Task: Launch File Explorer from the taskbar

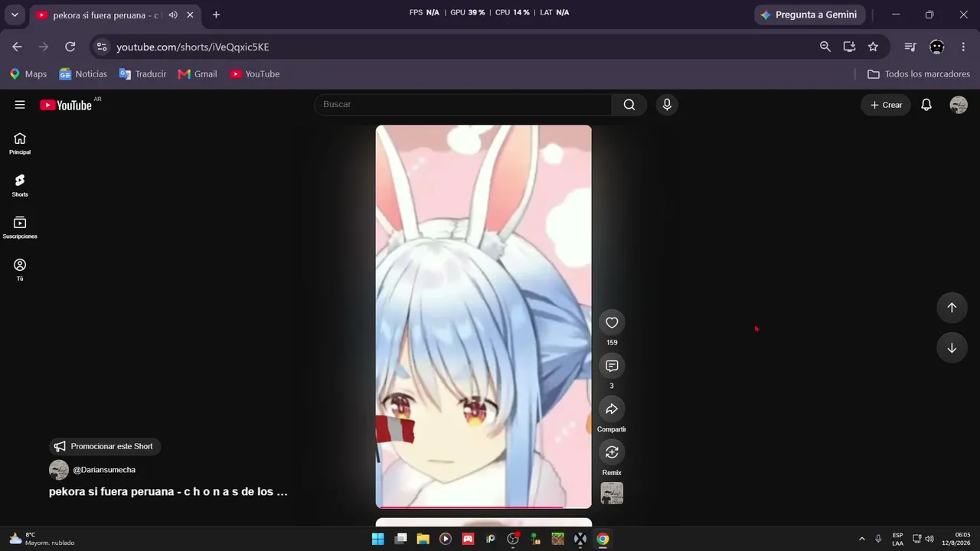Action: (x=423, y=539)
